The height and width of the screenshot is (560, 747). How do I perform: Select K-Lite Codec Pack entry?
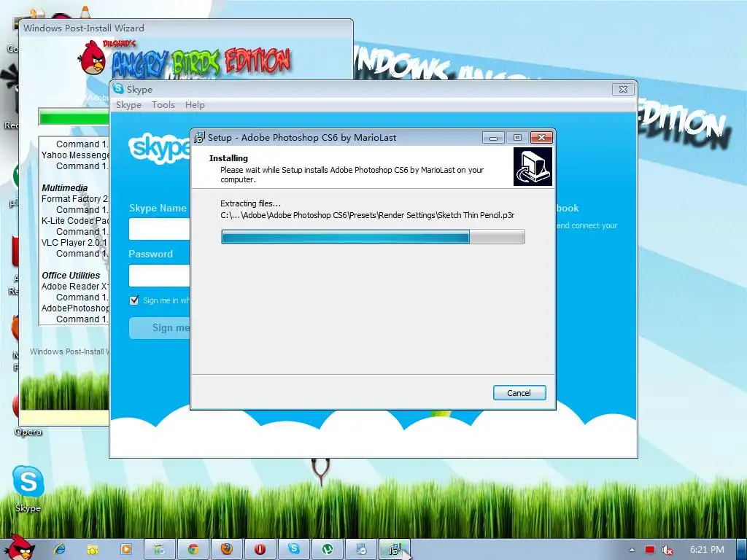75,220
